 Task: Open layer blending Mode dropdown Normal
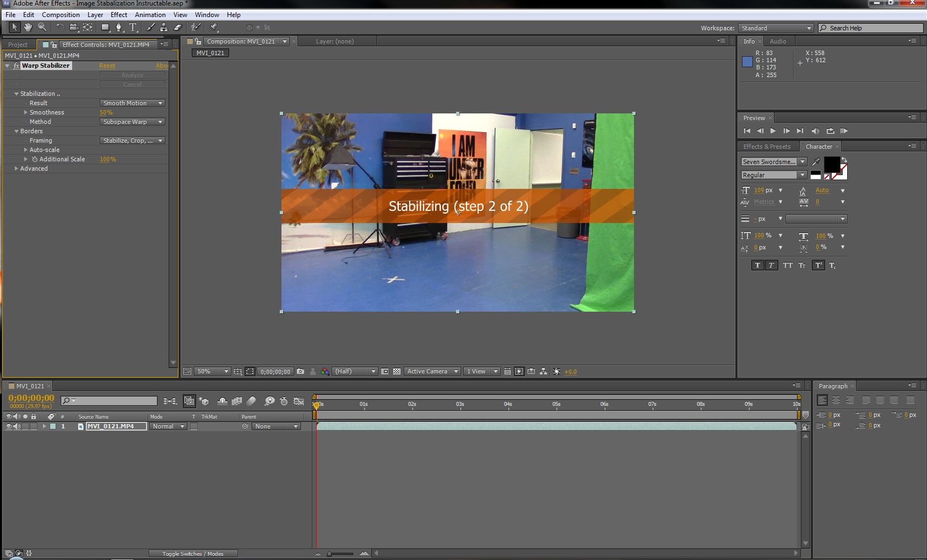coord(169,426)
